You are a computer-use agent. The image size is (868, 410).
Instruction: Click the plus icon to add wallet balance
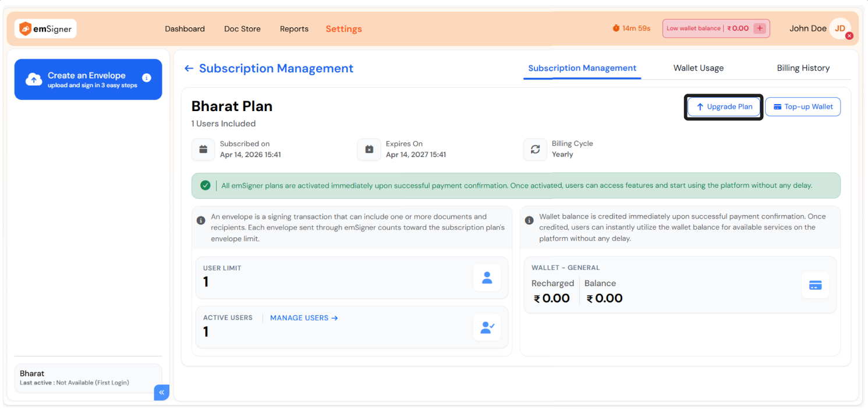pos(759,28)
